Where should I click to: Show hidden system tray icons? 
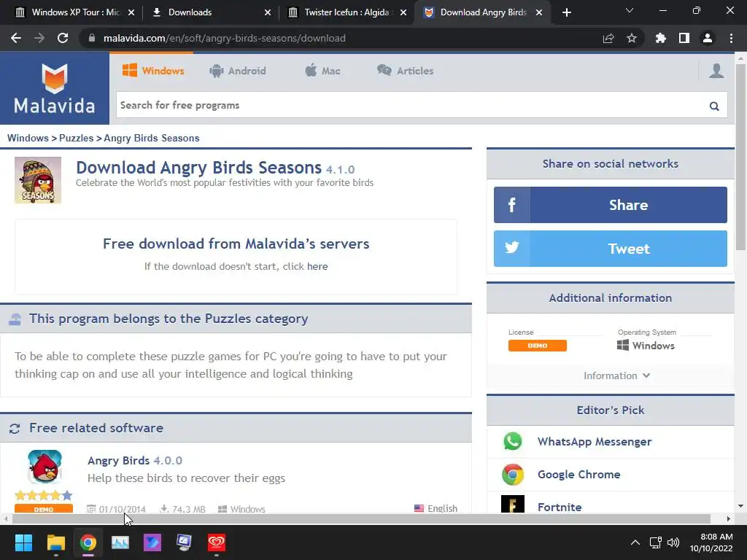coord(635,542)
